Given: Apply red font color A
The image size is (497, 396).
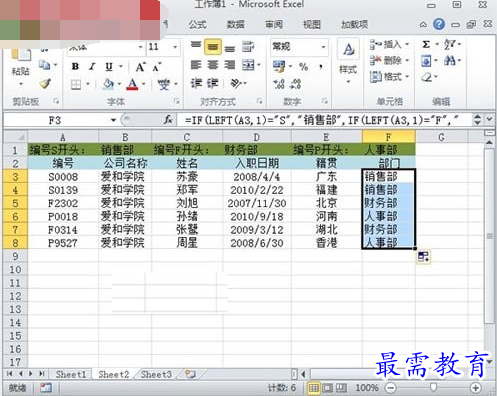Looking at the screenshot, I should pyautogui.click(x=132, y=84).
